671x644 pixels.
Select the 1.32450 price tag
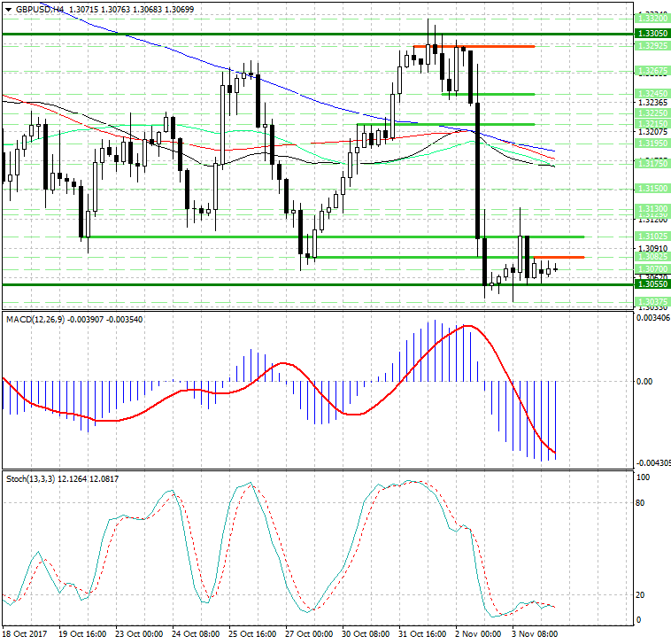click(x=652, y=93)
